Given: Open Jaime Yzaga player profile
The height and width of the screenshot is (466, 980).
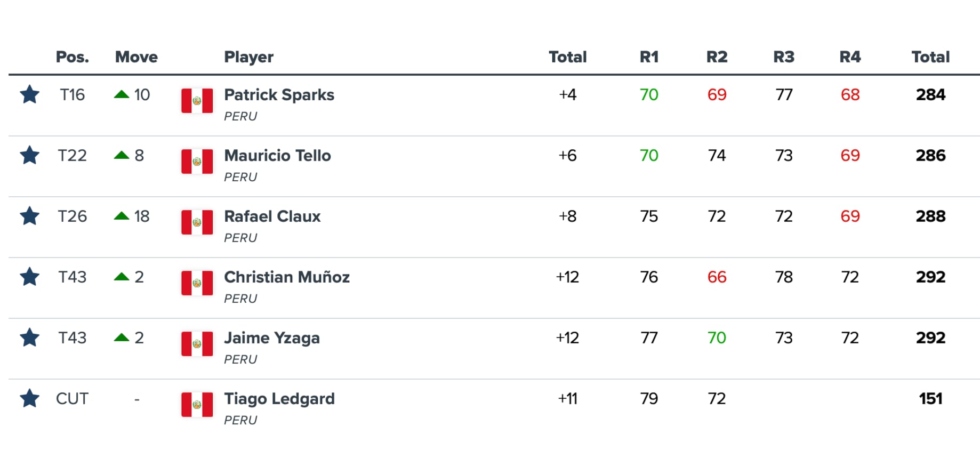Looking at the screenshot, I should click(x=271, y=338).
